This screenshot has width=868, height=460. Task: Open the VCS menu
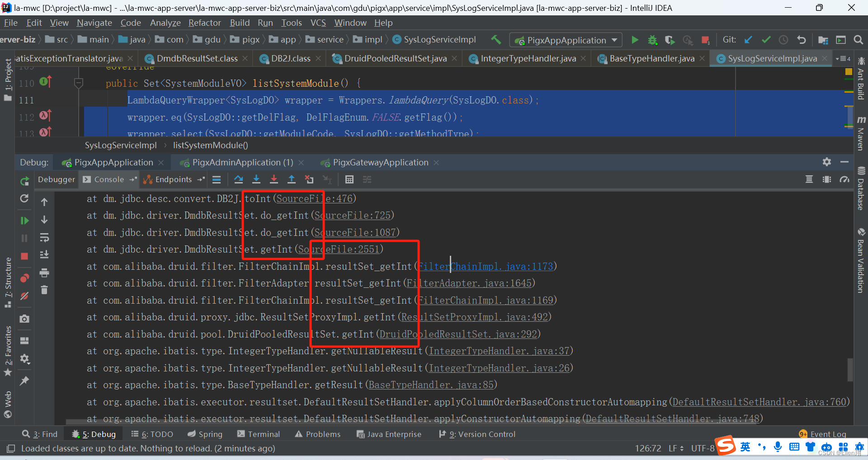(318, 23)
